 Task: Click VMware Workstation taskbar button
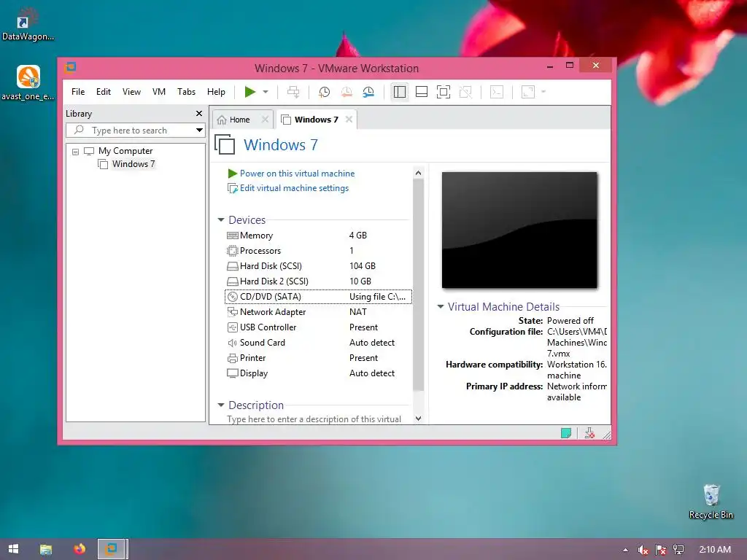pos(112,549)
